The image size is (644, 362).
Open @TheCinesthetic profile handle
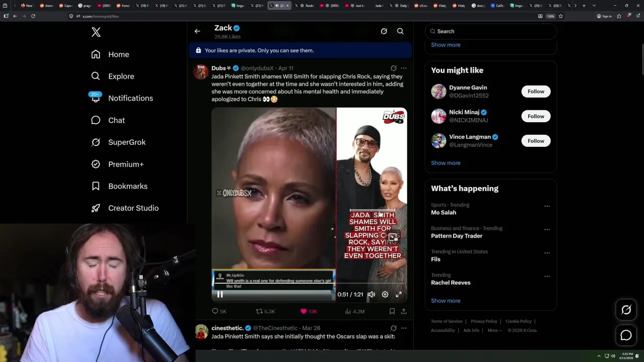(276, 328)
